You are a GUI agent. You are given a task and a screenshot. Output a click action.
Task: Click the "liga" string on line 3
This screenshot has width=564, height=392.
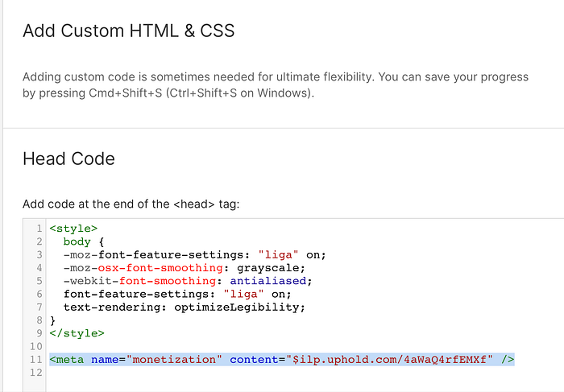coord(278,254)
